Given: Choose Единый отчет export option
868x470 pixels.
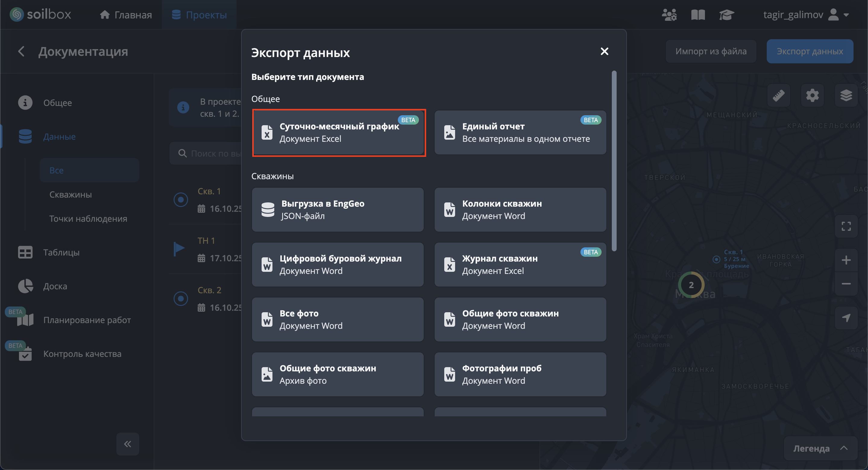Looking at the screenshot, I should pos(520,132).
